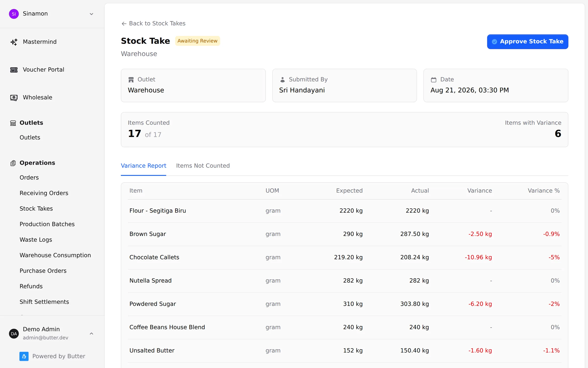This screenshot has height=368, width=588.
Task: Click checkmark icon on Approve button
Action: coord(494,42)
